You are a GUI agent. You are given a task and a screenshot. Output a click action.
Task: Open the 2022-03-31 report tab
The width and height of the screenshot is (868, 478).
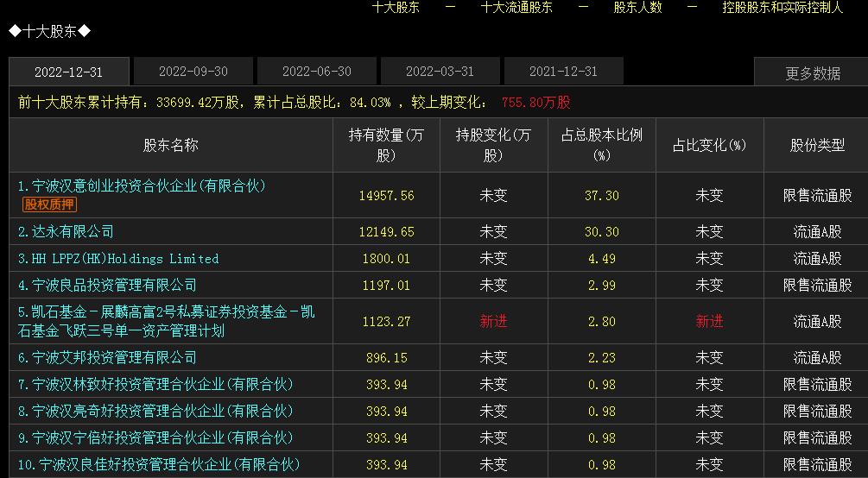pyautogui.click(x=440, y=72)
